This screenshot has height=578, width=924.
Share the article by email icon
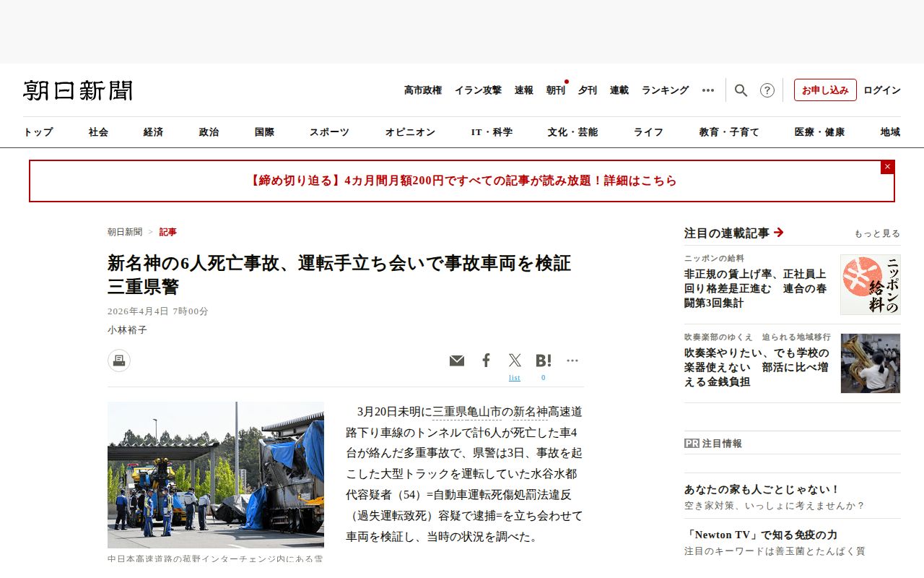pos(457,361)
